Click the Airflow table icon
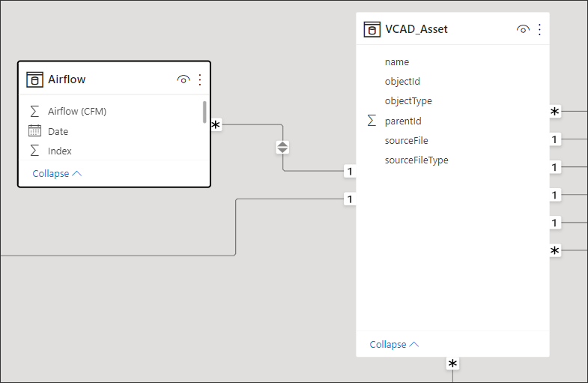 pyautogui.click(x=34, y=79)
